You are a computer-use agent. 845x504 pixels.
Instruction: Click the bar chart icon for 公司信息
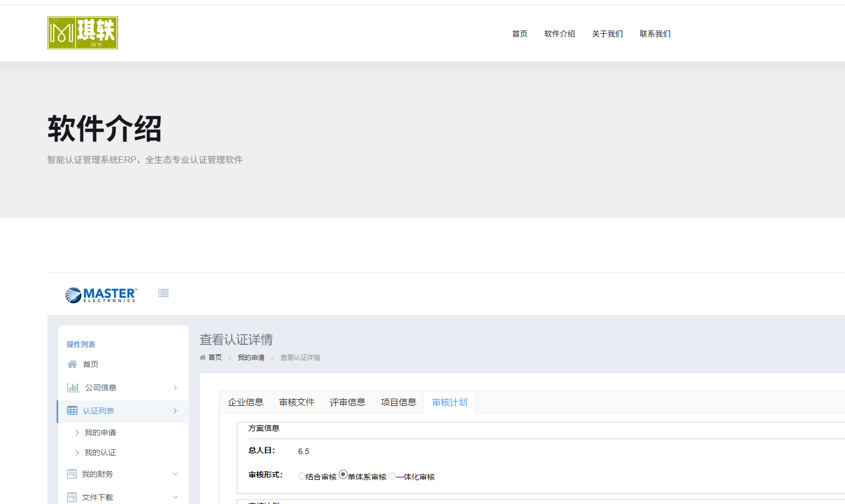73,388
